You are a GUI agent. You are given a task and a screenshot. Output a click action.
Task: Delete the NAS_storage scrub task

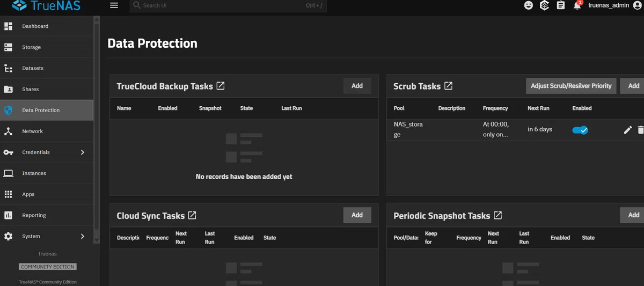(641, 130)
